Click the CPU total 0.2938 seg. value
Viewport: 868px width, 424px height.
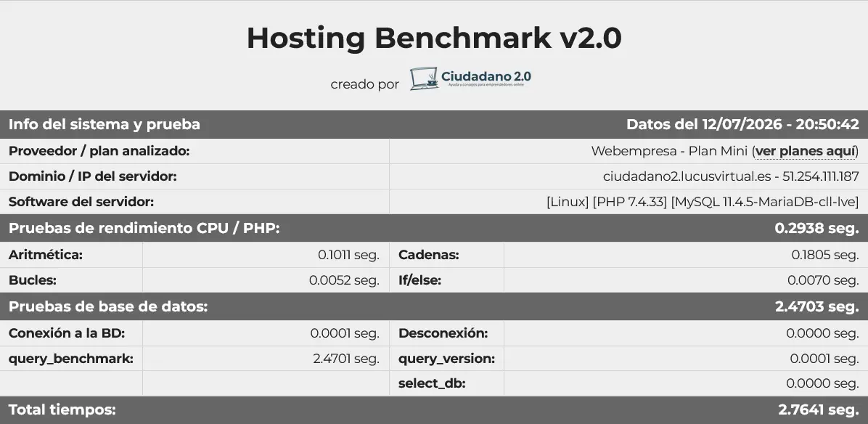[816, 228]
